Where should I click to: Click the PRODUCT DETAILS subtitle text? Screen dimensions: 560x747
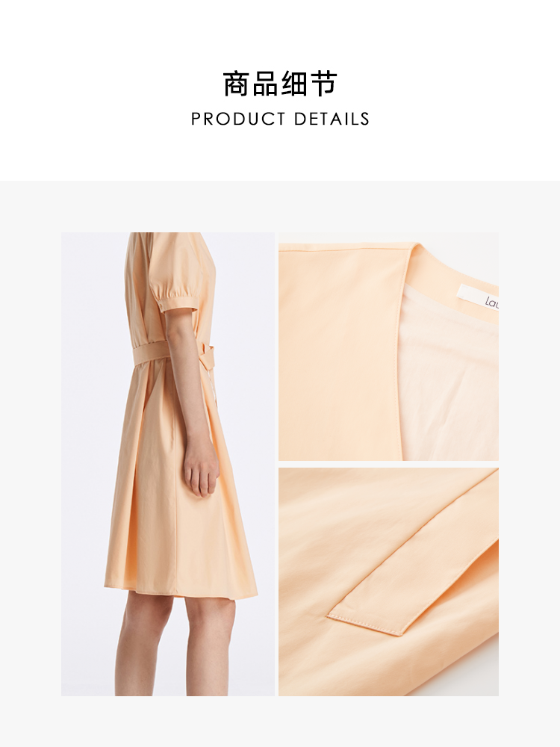point(280,119)
